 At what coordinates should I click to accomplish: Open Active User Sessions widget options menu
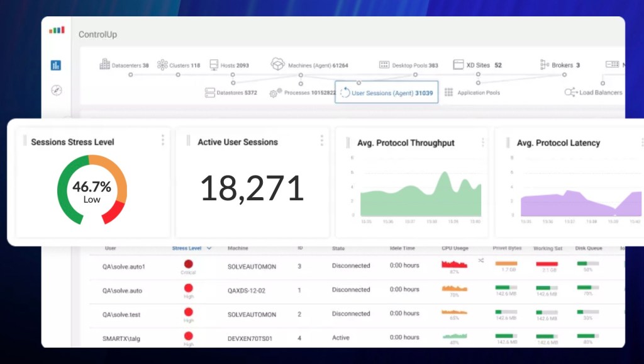pyautogui.click(x=322, y=140)
